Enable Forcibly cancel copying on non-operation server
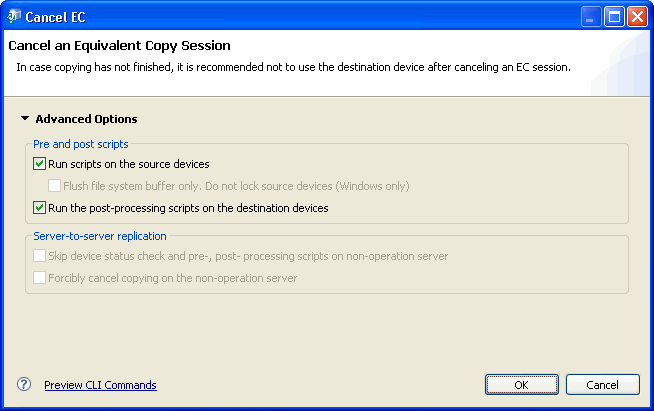 click(40, 277)
